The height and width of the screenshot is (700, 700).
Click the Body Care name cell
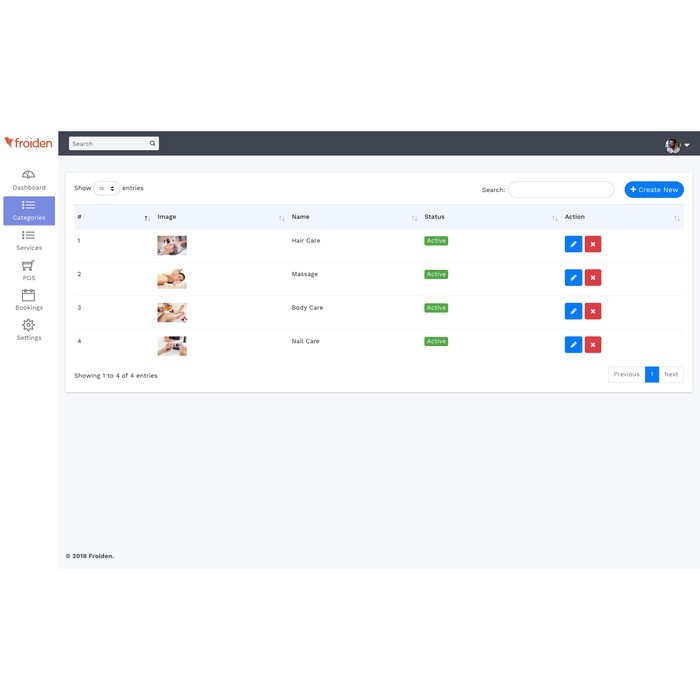point(307,308)
